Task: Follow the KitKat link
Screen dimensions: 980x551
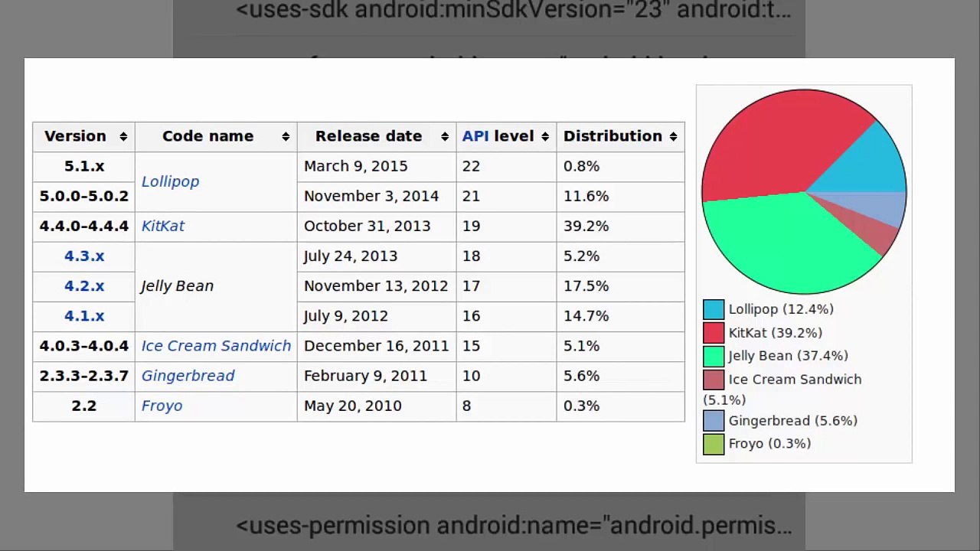Action: [x=162, y=226]
